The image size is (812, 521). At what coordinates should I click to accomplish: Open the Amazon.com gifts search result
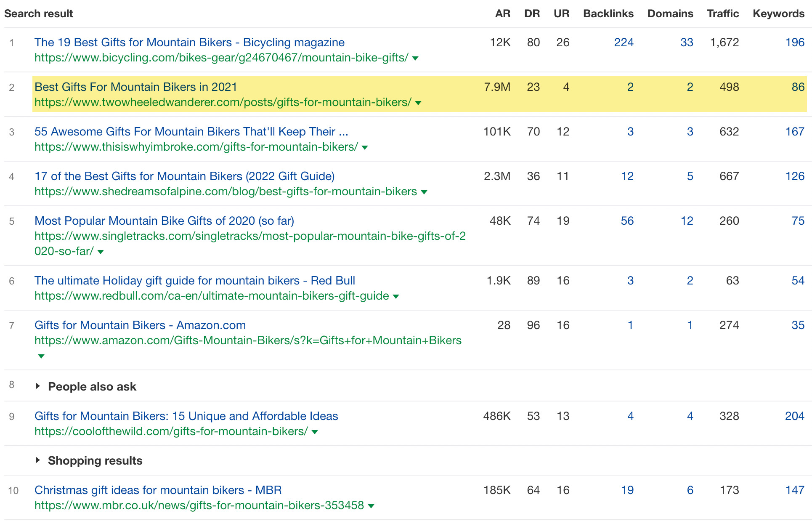click(x=140, y=325)
